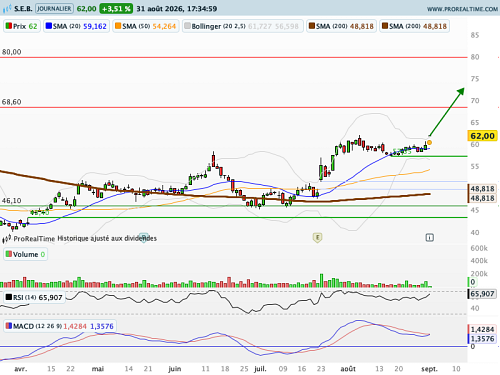Viewport: 500px width, 375px height.
Task: Click the 'sept.' month label on time axis
Action: (429, 369)
